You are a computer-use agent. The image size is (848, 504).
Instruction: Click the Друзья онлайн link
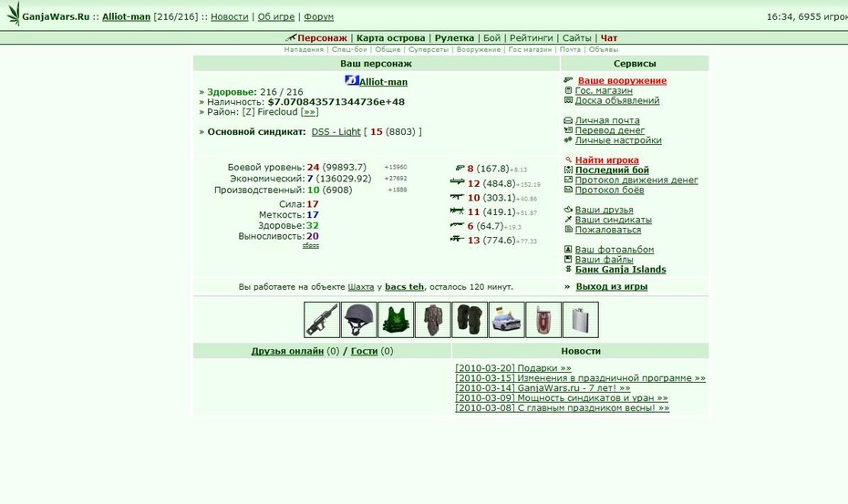pyautogui.click(x=287, y=351)
